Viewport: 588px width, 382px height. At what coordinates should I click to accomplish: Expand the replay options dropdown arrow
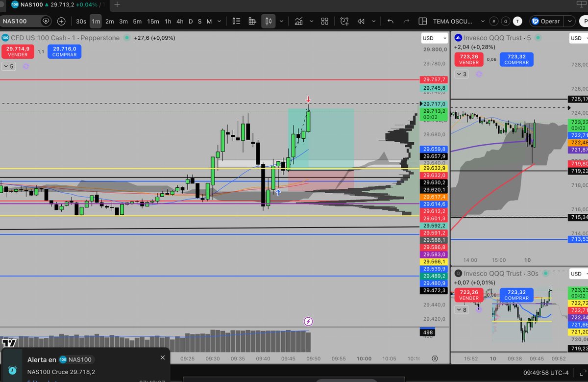point(374,21)
